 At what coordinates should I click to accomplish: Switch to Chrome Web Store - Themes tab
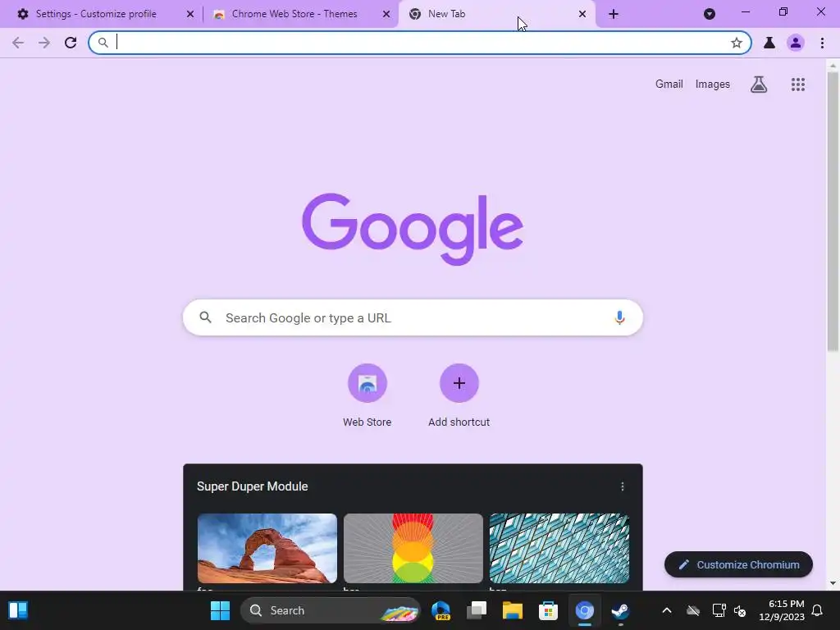(x=294, y=14)
